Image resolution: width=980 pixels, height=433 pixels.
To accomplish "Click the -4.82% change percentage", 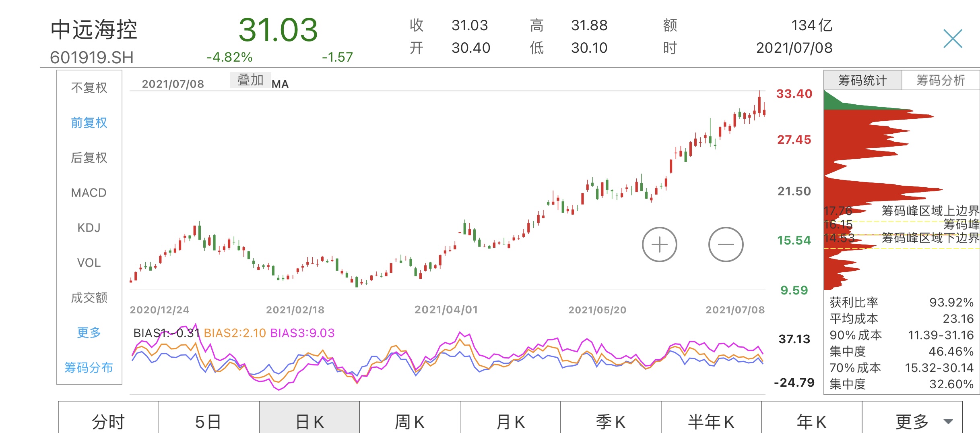I will click(x=229, y=57).
